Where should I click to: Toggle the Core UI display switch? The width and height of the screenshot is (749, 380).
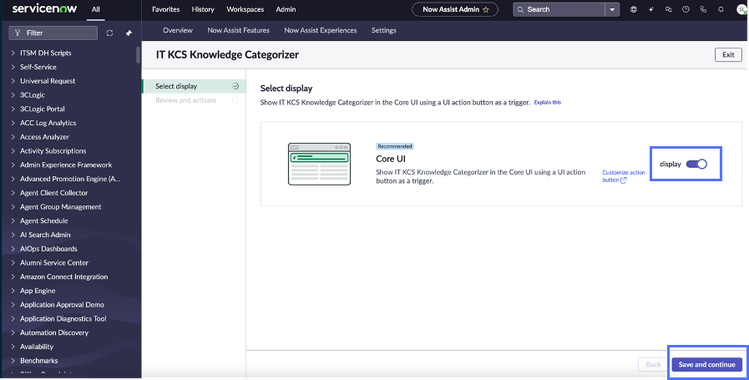[696, 164]
